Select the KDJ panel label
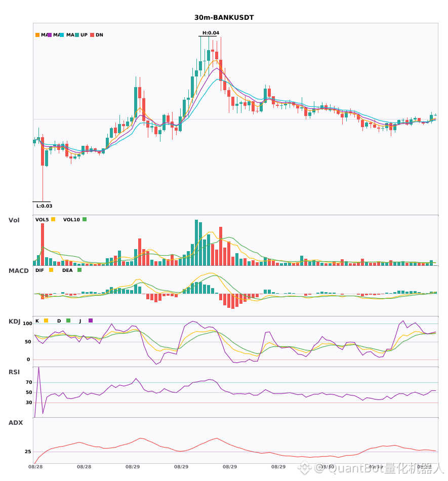 pyautogui.click(x=14, y=322)
